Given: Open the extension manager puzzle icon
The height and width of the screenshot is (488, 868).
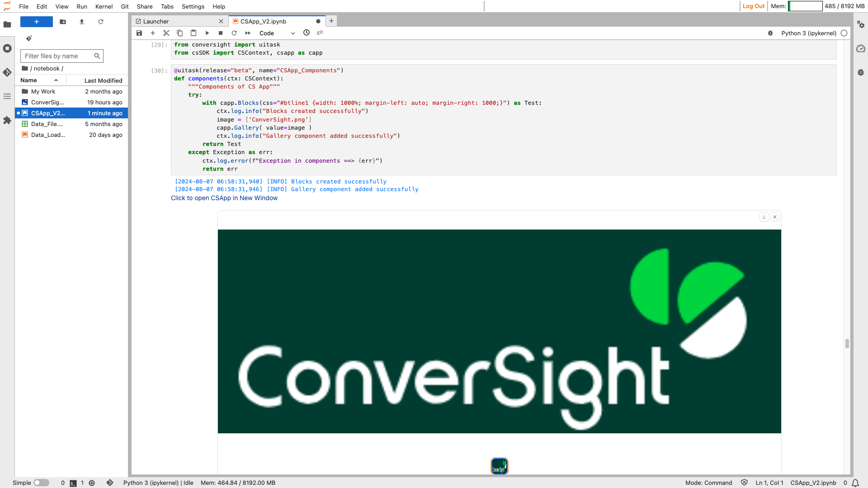Looking at the screenshot, I should pos(7,120).
